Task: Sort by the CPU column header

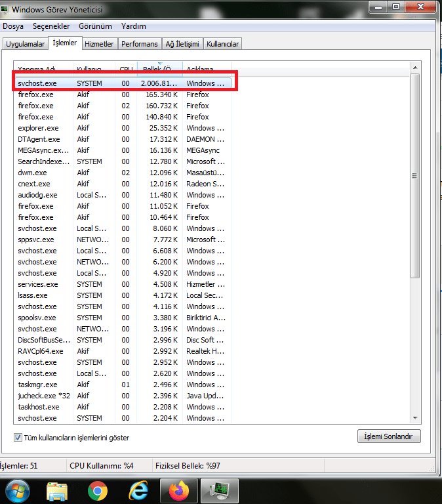Action: click(126, 69)
